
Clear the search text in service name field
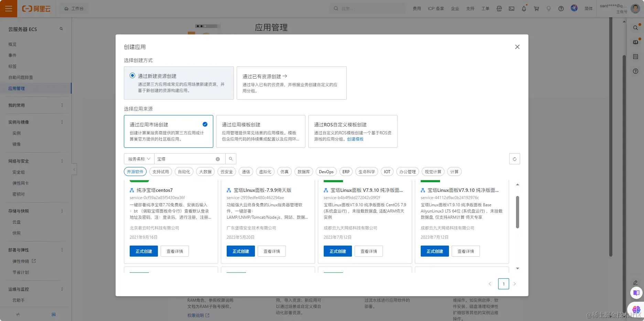tap(218, 159)
